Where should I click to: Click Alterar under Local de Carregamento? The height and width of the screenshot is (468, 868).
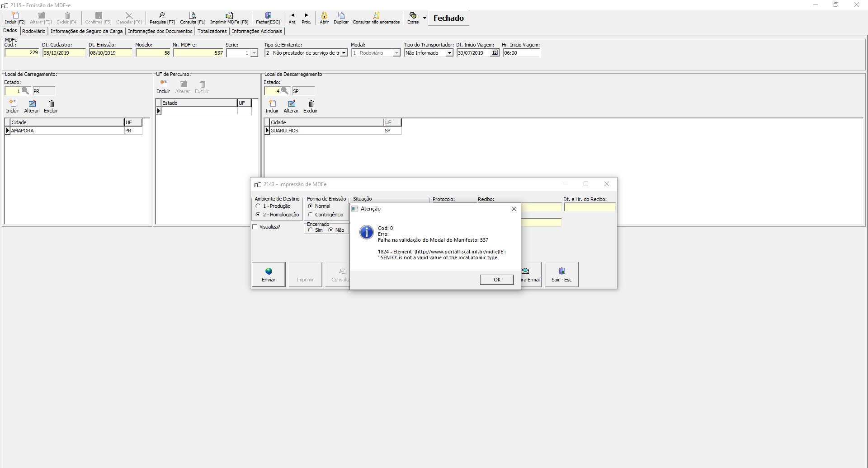[32, 107]
